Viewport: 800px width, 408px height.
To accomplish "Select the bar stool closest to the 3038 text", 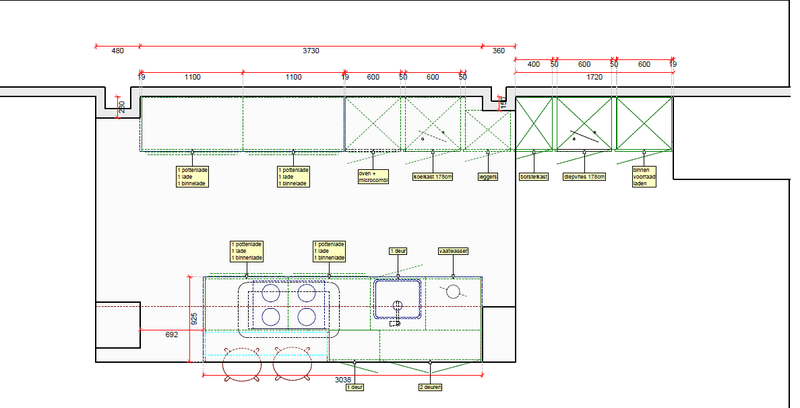I will pos(292,364).
